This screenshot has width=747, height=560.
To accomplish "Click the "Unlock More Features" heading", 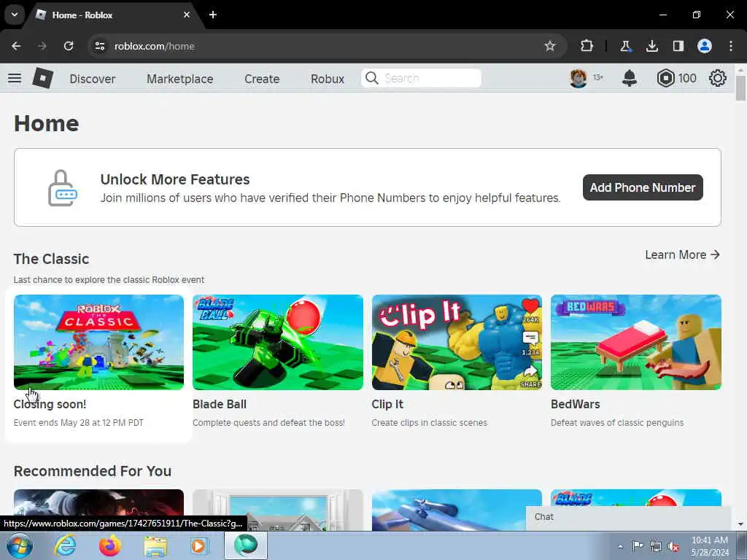I will tap(175, 179).
